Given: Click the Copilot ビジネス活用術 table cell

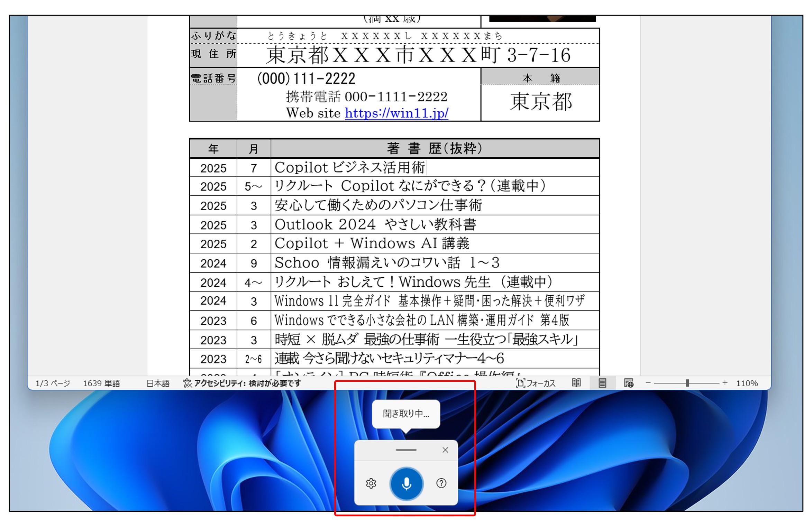Looking at the screenshot, I should [x=349, y=168].
